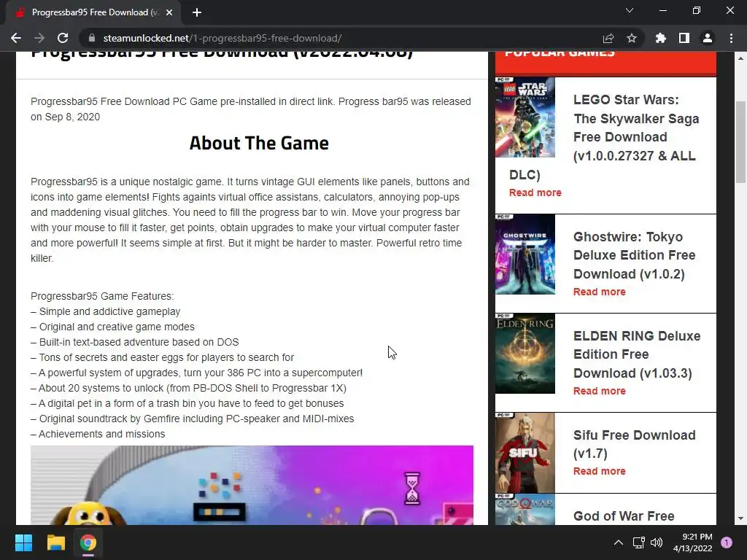Image resolution: width=747 pixels, height=560 pixels.
Task: Open God of War Free link
Action: (624, 516)
